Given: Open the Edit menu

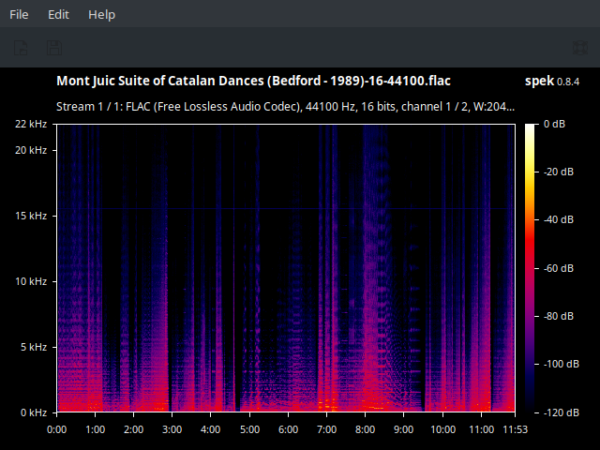Looking at the screenshot, I should [x=59, y=15].
